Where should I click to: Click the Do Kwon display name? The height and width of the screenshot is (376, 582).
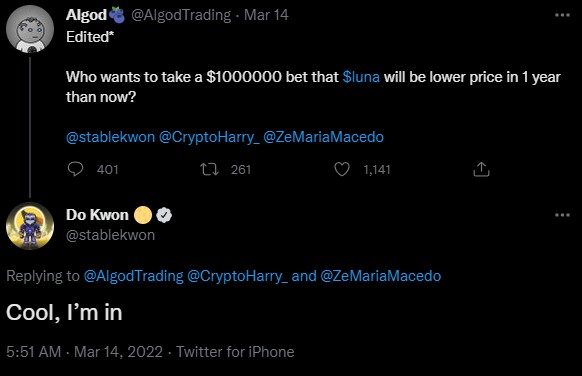[97, 215]
